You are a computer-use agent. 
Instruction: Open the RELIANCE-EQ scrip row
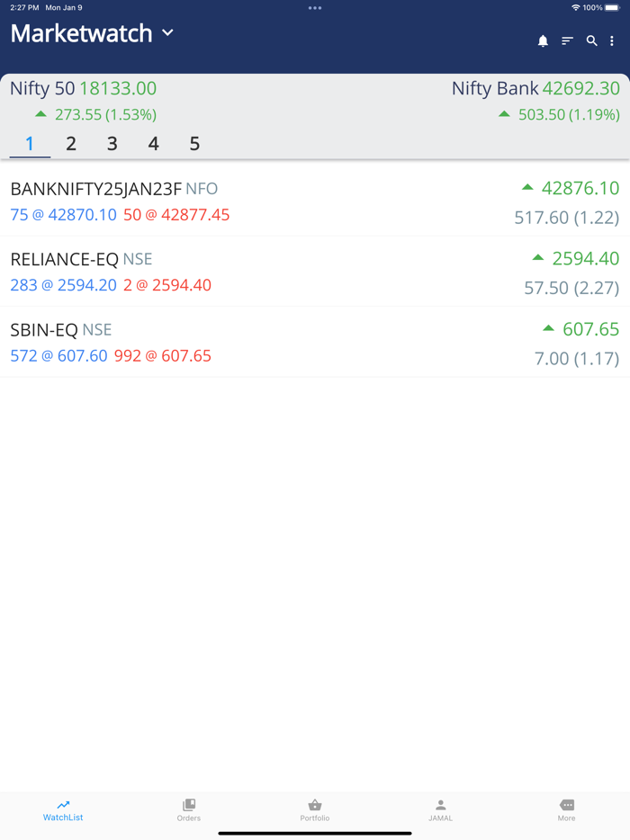[x=315, y=272]
